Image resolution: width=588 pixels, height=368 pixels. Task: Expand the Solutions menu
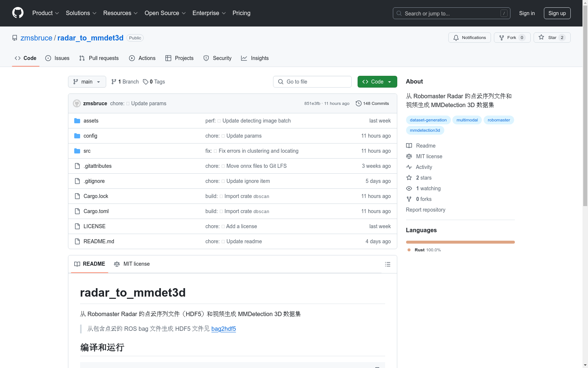[81, 13]
